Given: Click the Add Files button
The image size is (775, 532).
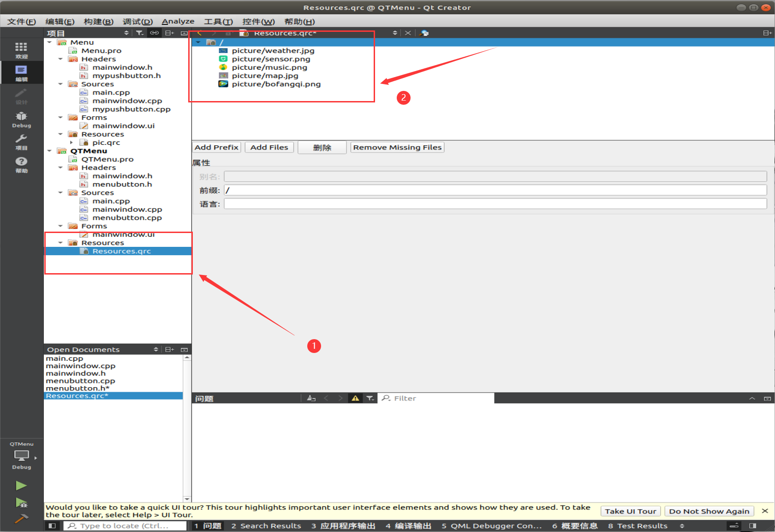Looking at the screenshot, I should point(269,147).
